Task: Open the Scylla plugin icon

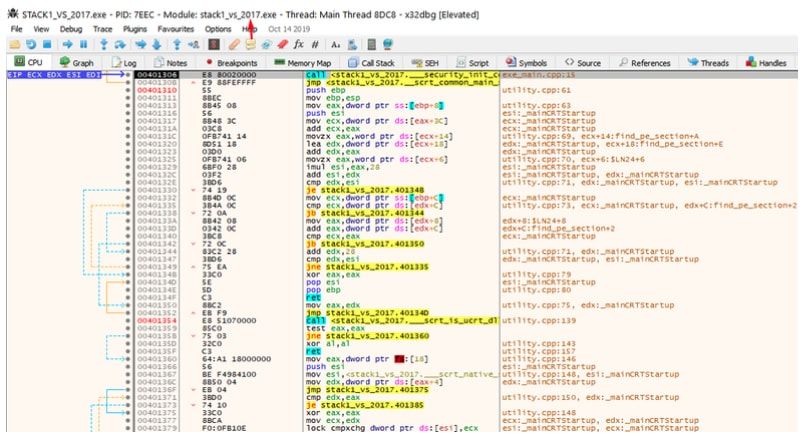Action: click(214, 45)
